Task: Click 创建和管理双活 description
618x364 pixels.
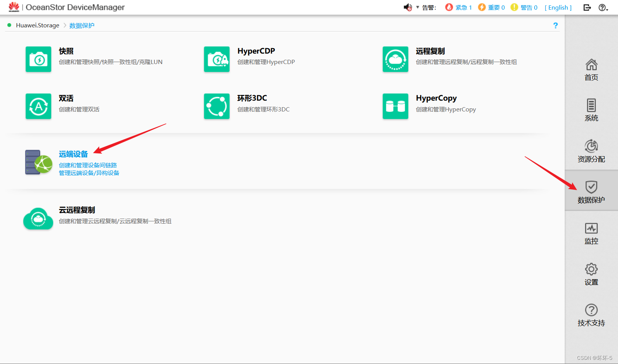Action: click(79, 110)
